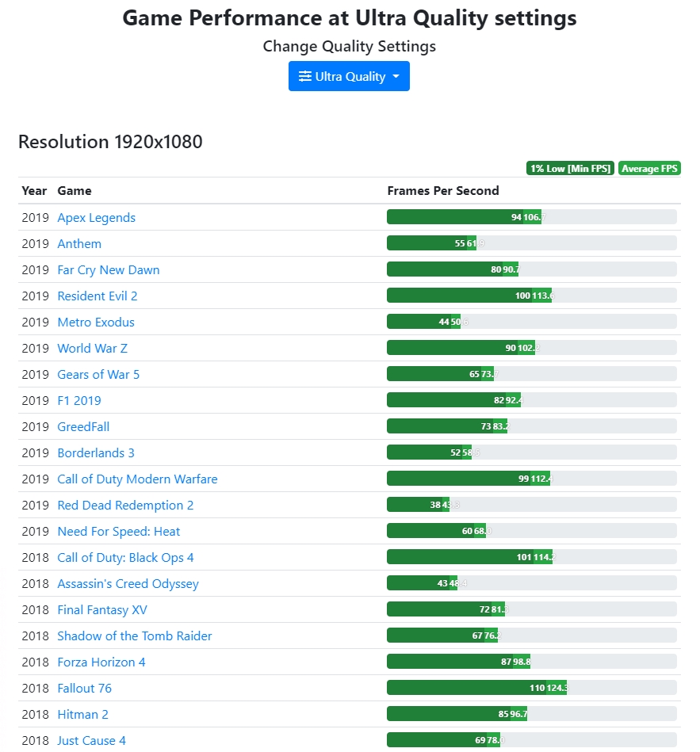The width and height of the screenshot is (700, 752).
Task: Open the Far Cry New Dawn link
Action: 109,270
